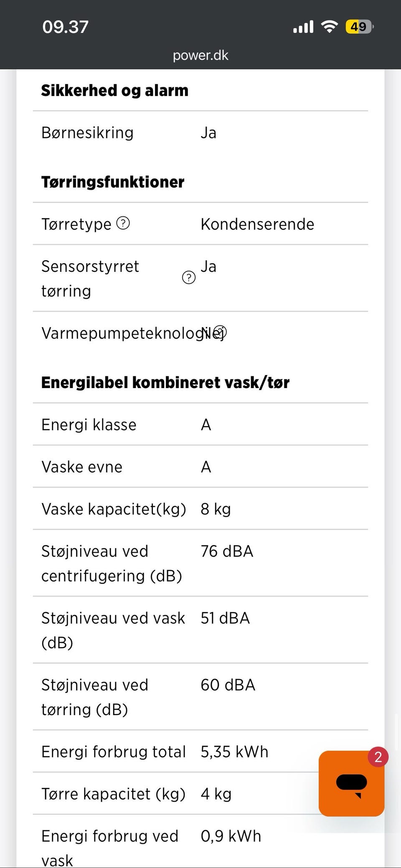Tap the Tørringsfunktioner section heading
The width and height of the screenshot is (401, 868).
[x=113, y=182]
